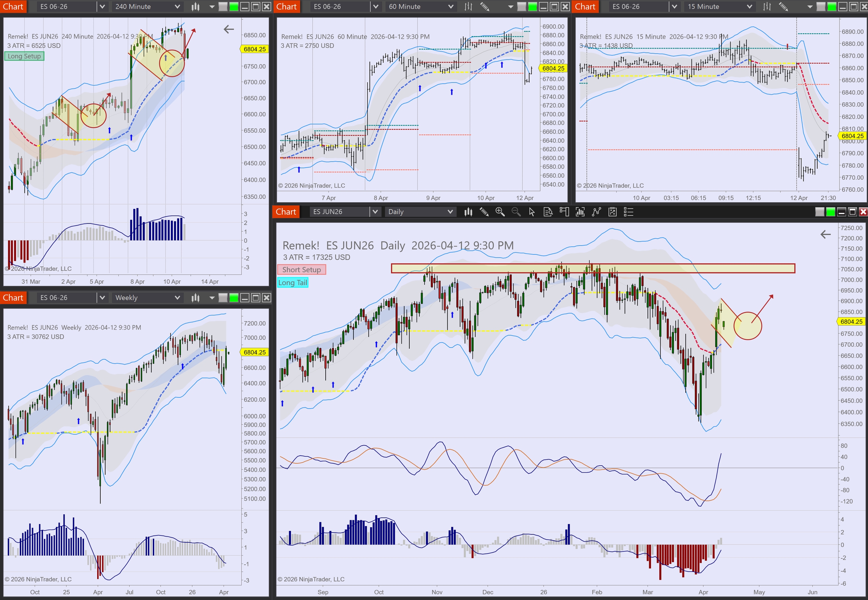
Task: Open the 240 Minute interval dropdown
Action: coord(148,6)
